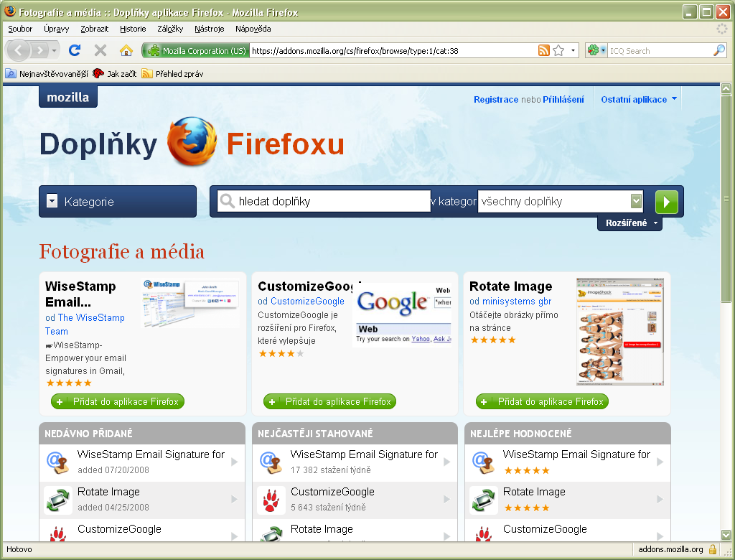
Task: Open the Nápověda menu
Action: tap(253, 29)
